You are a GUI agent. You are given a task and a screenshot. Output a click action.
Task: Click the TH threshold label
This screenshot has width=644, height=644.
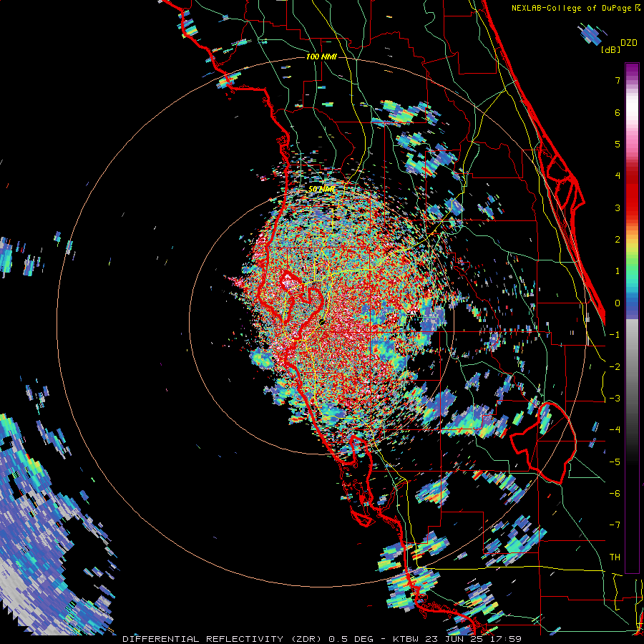point(615,557)
